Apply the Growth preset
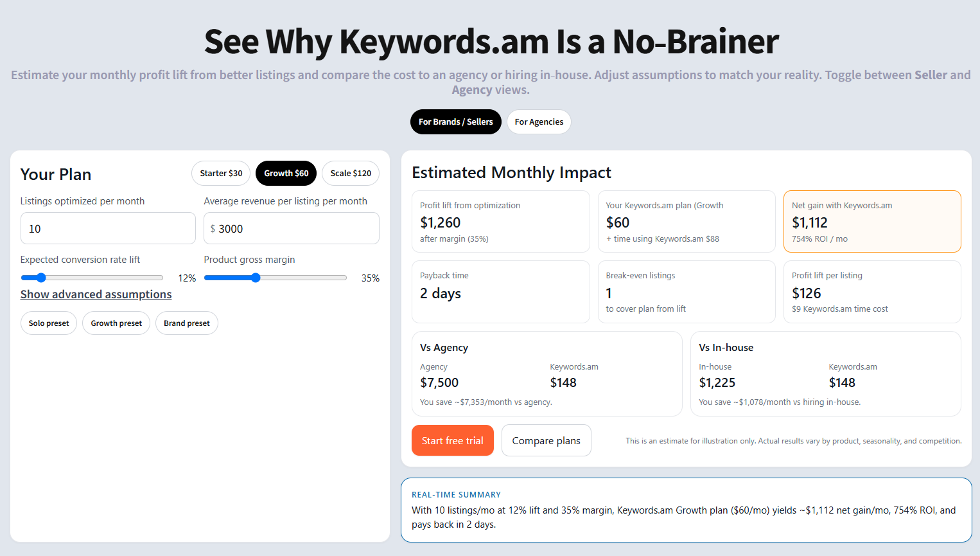The image size is (980, 556). click(x=116, y=323)
